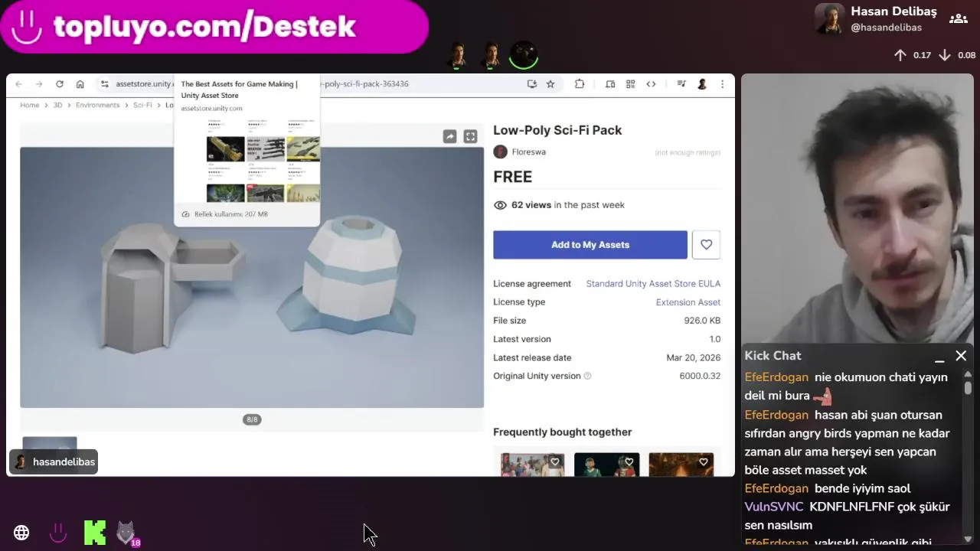Image resolution: width=980 pixels, height=551 pixels.
Task: Open the globe icon in bottom bar
Action: coord(21,533)
